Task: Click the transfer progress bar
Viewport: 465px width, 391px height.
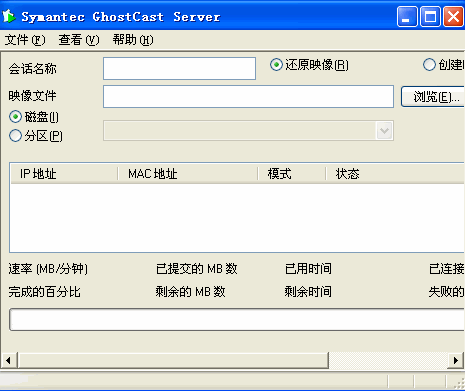Action: click(x=237, y=319)
